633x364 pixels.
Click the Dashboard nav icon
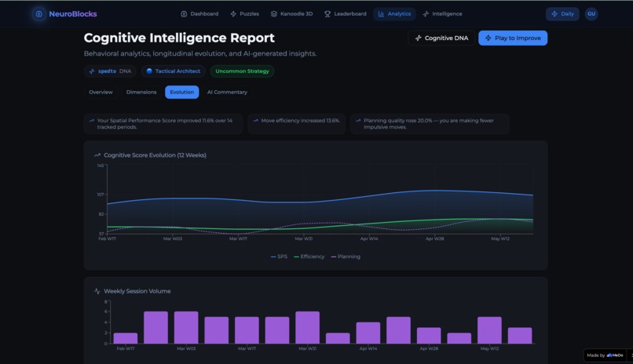pyautogui.click(x=184, y=13)
